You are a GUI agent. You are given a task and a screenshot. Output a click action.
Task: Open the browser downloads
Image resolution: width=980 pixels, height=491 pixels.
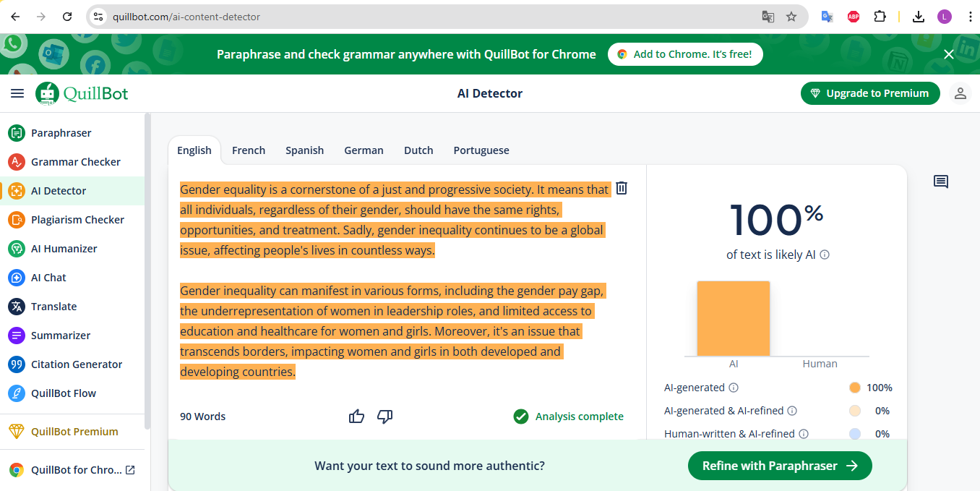[x=919, y=17]
